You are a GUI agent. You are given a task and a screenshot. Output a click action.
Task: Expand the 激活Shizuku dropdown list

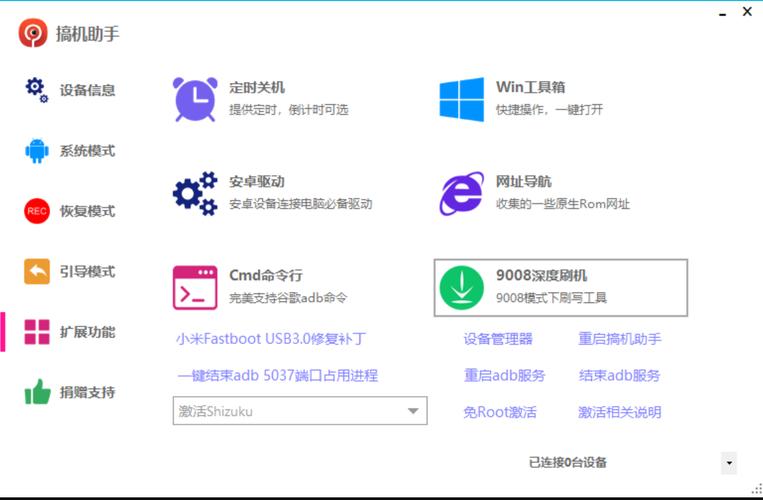coord(413,411)
